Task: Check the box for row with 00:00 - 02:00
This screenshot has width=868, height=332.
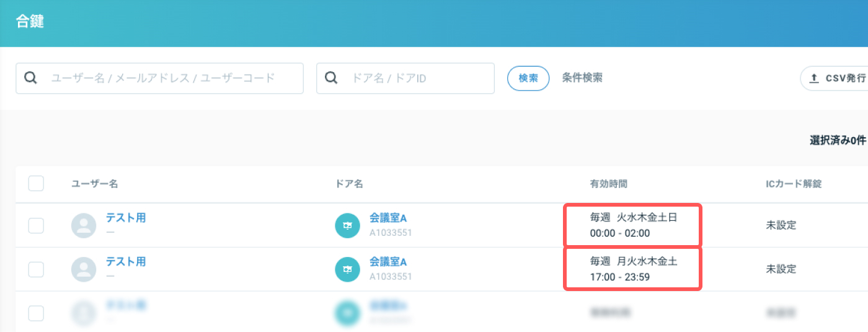Action: (x=36, y=225)
